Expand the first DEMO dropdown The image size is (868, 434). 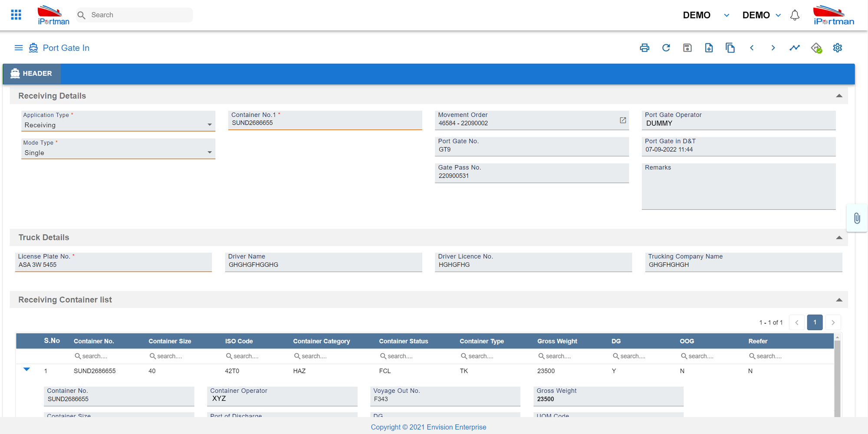(x=727, y=15)
